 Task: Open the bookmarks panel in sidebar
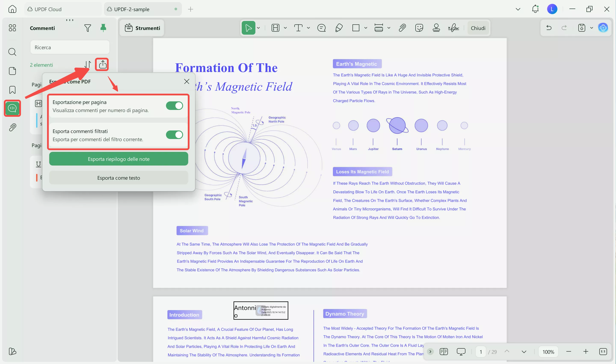coord(12,90)
